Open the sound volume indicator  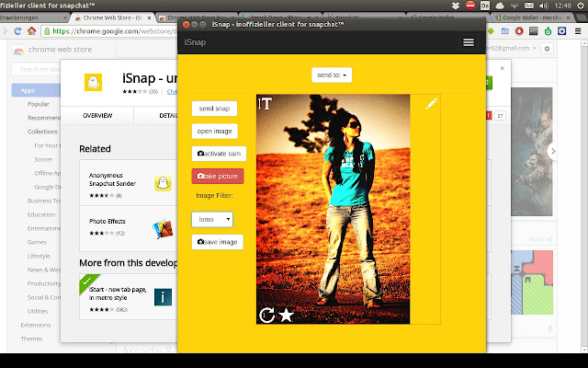[543, 6]
